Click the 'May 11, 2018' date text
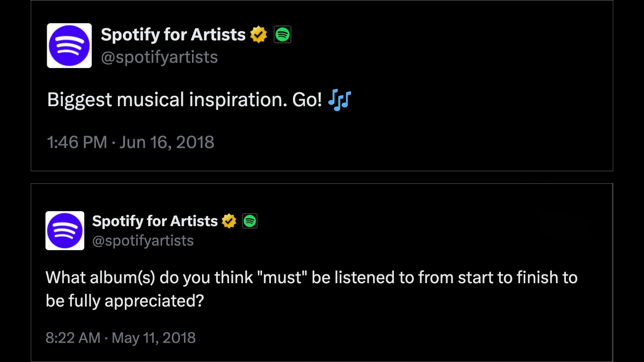The width and height of the screenshot is (644, 362). click(154, 337)
